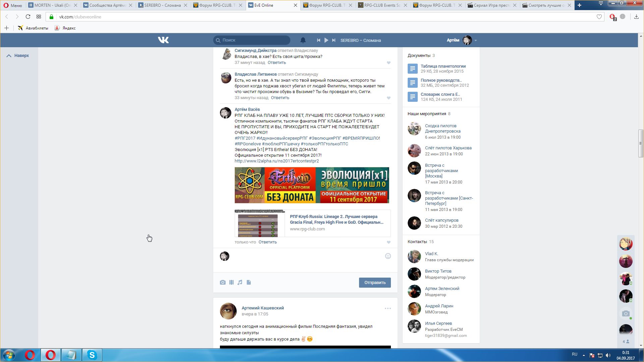The image size is (644, 362).
Task: Attach a document to the comment
Action: (249, 282)
